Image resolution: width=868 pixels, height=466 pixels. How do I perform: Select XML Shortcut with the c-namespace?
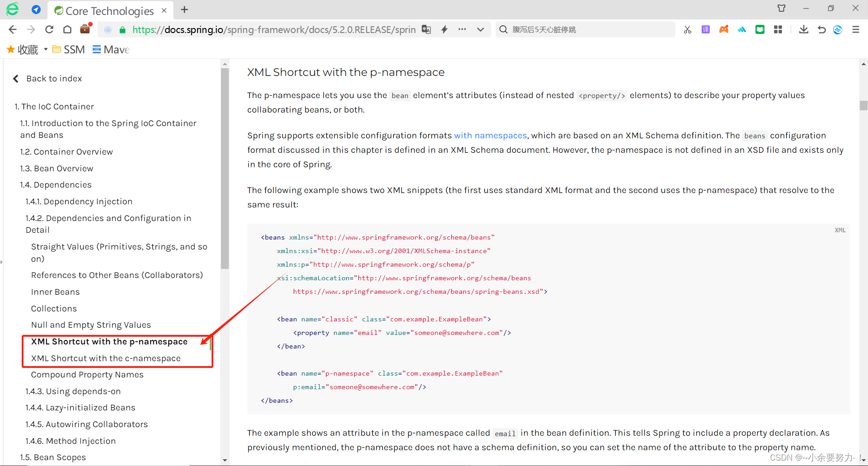[x=106, y=358]
